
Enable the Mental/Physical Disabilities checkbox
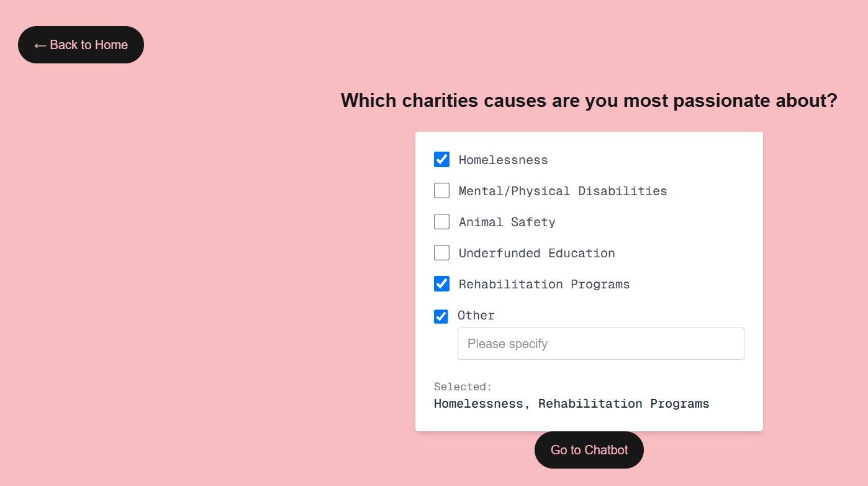click(441, 191)
